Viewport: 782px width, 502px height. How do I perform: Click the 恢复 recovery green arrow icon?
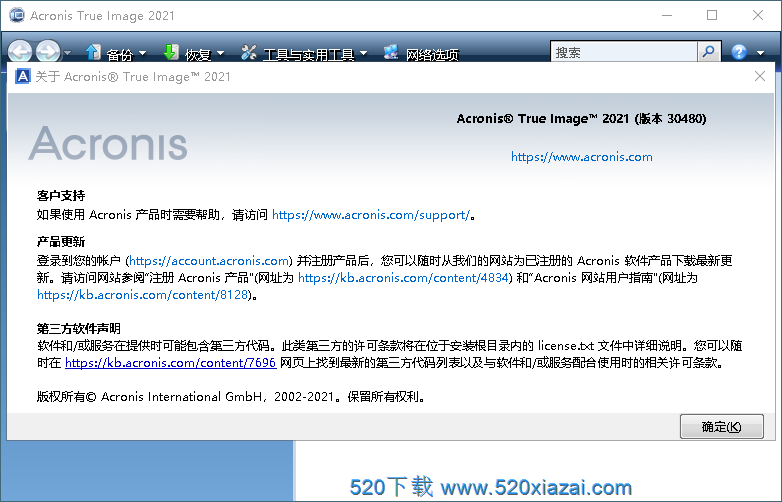pos(171,51)
